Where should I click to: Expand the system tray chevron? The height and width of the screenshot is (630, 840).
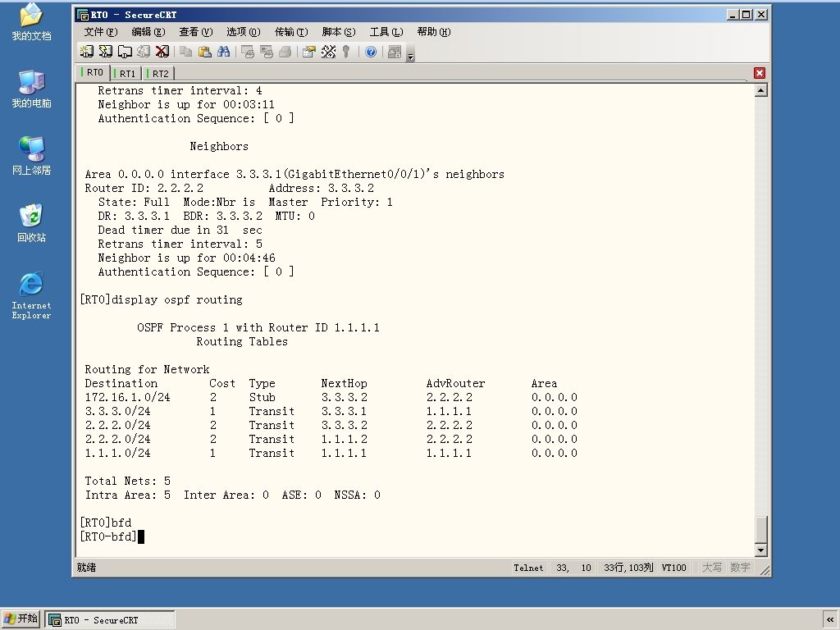pos(830,619)
